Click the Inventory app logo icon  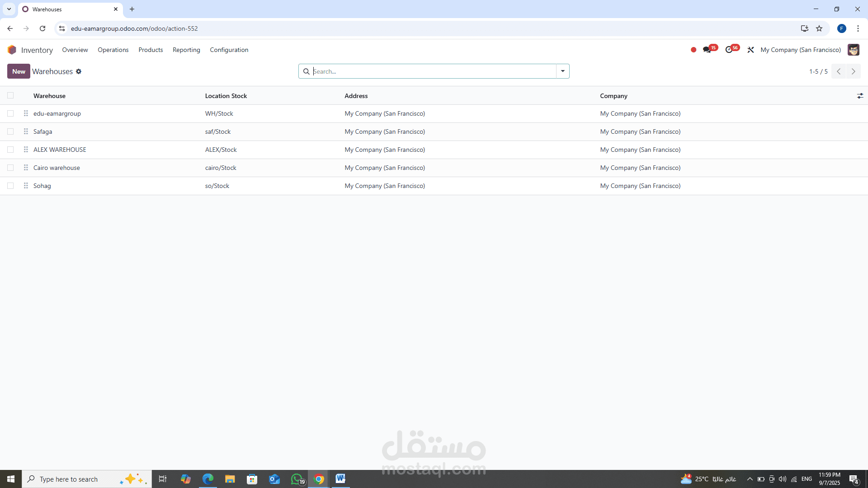pos(12,50)
